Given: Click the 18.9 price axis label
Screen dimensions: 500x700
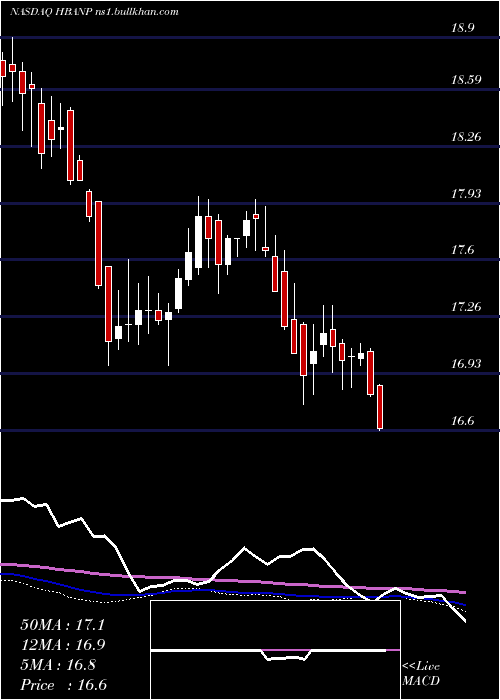Looking at the screenshot, I should (462, 28).
